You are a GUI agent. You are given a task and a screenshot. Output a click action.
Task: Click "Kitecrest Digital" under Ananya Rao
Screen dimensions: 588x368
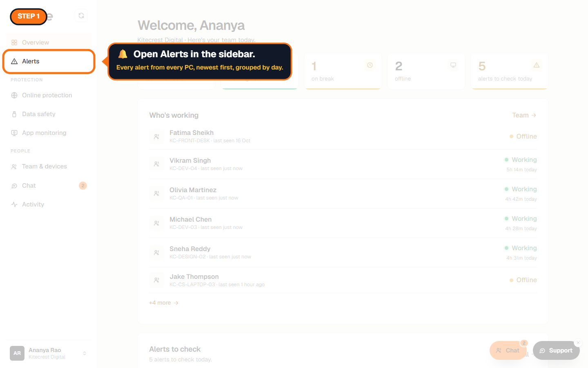[x=47, y=357]
